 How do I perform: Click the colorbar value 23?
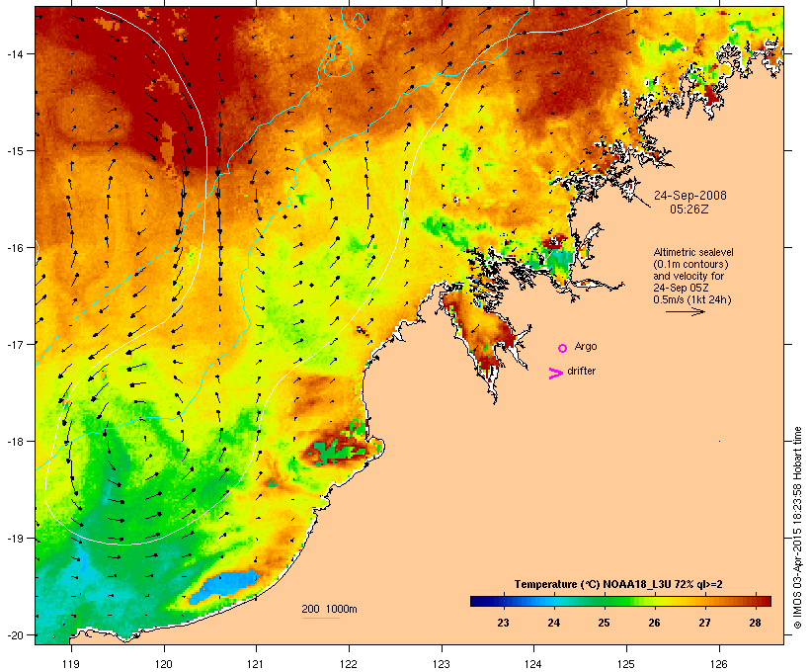(503, 623)
